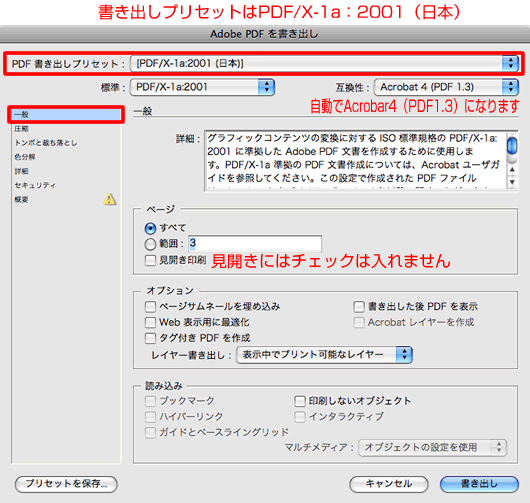Choose the 範囲 radio button
The height and width of the screenshot is (503, 530).
(150, 244)
